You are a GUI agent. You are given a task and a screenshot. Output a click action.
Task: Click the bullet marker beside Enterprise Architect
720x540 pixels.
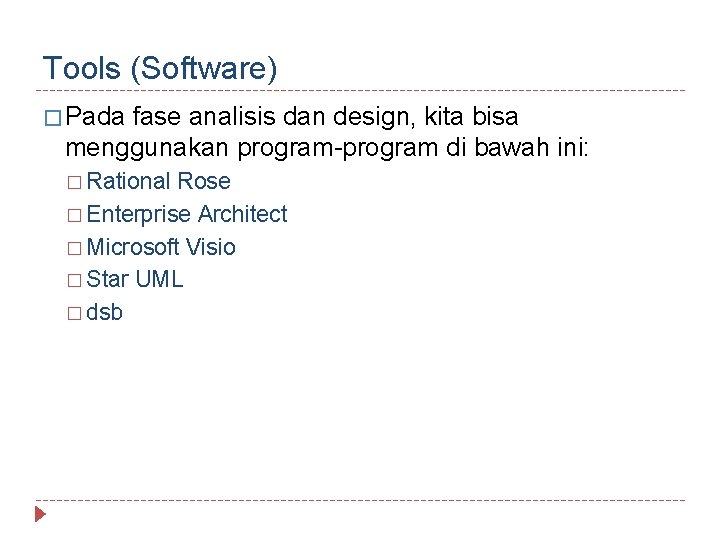point(74,215)
